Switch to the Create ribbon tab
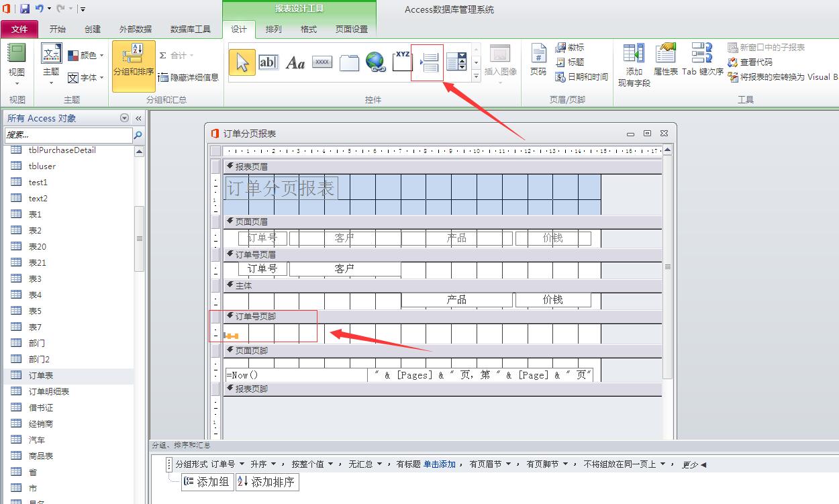 click(93, 29)
